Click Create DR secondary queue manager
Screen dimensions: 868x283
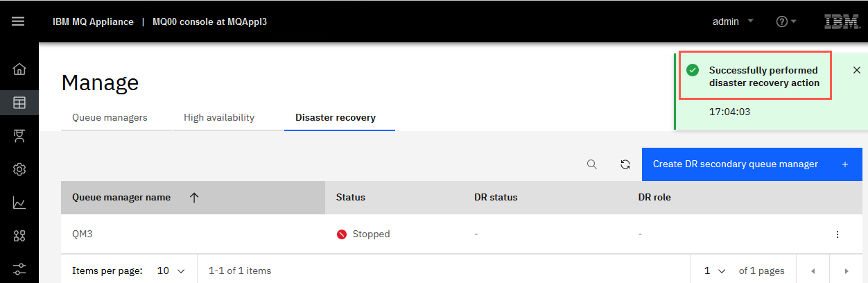752,164
